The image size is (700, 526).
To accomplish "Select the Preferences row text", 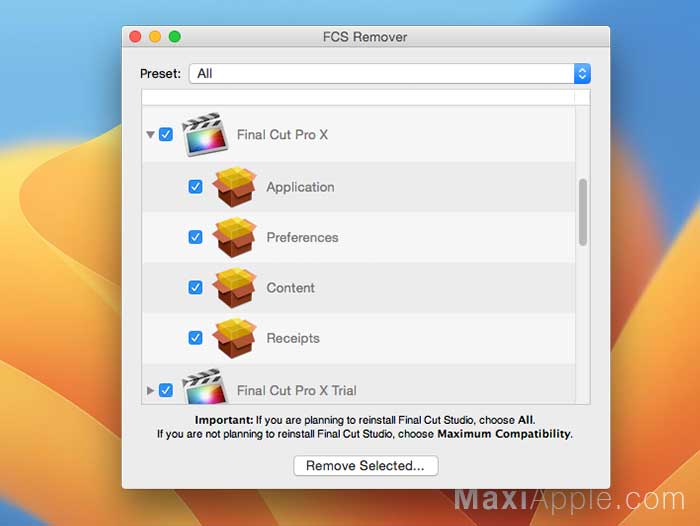I will pos(302,238).
